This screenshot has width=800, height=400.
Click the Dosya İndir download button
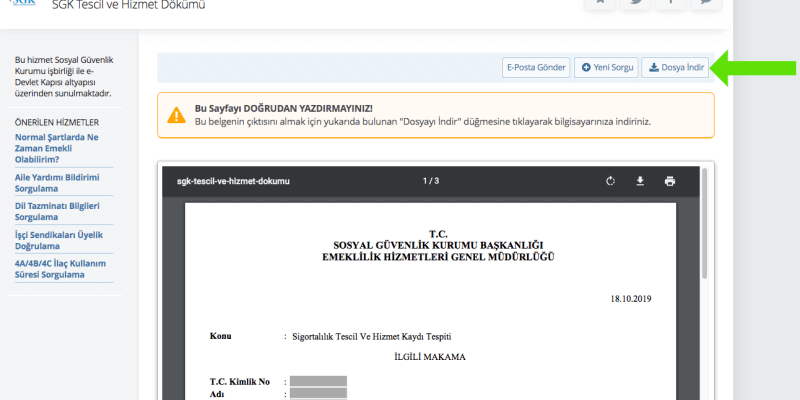[675, 67]
